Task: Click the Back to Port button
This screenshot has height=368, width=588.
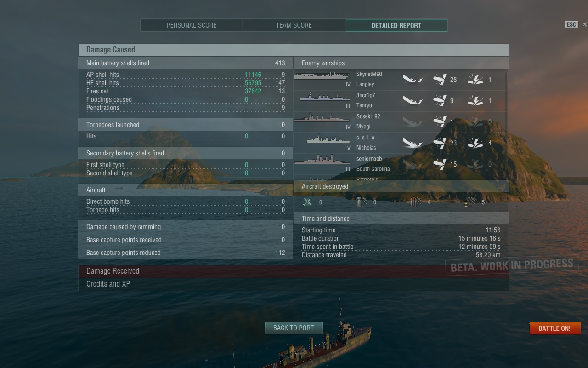Action: [x=294, y=328]
